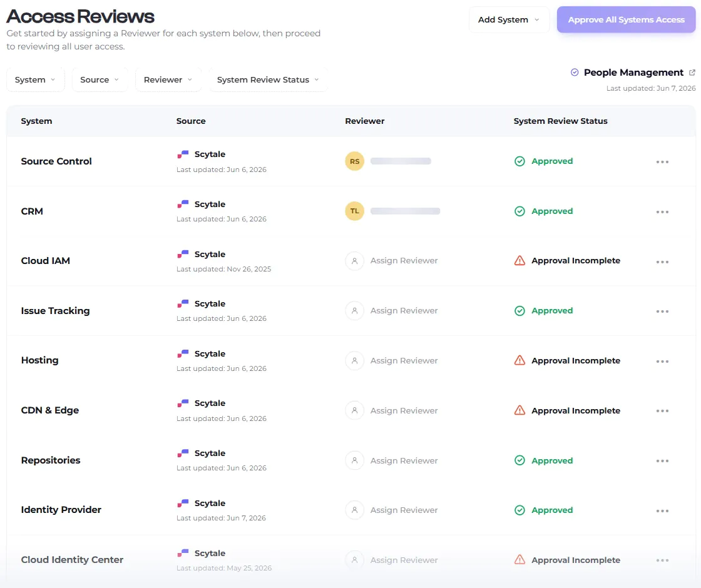Click the external link icon beside People Management
The height and width of the screenshot is (588, 701).
692,73
